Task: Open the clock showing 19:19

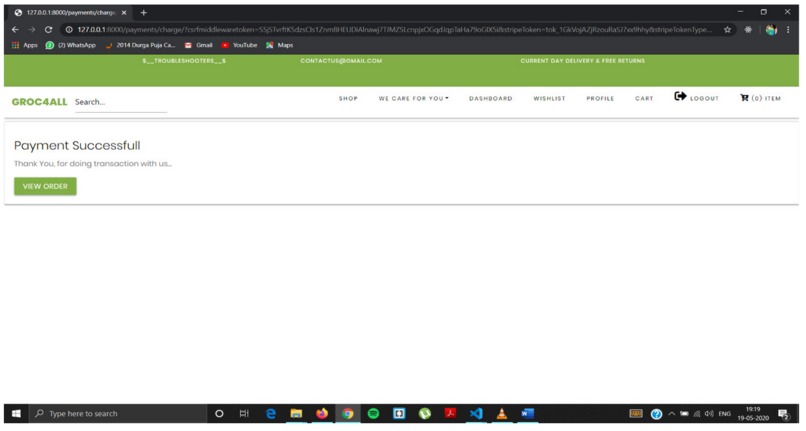Action: 753,414
